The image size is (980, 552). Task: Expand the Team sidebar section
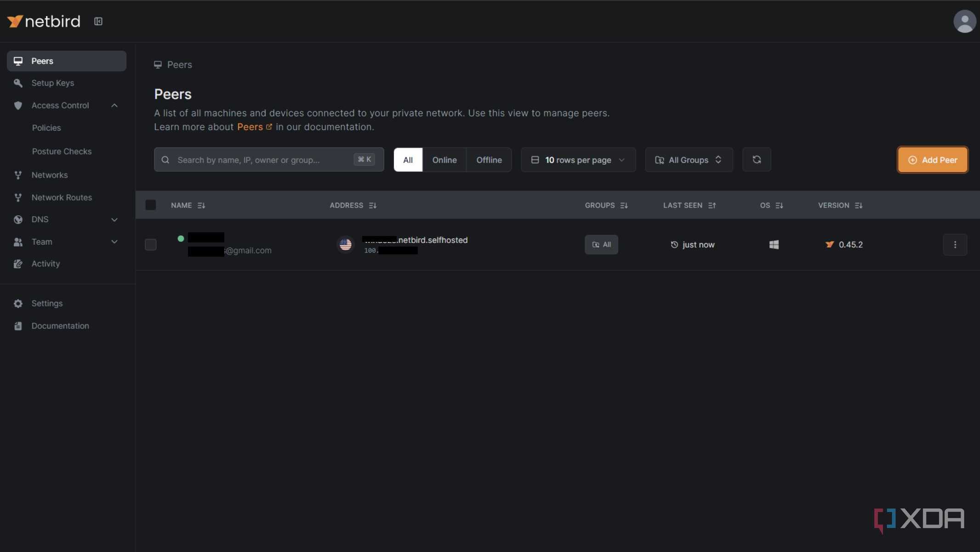(x=114, y=241)
